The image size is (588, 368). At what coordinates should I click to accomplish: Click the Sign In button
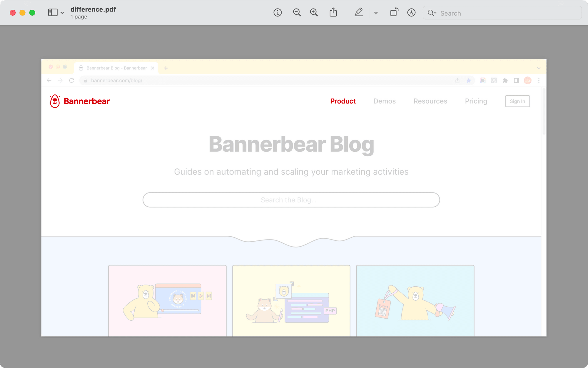click(517, 101)
